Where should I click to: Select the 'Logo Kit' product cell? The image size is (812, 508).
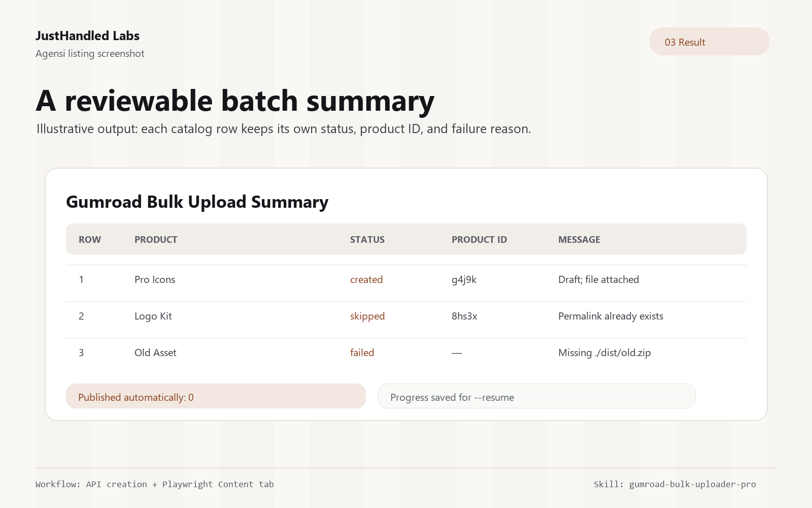(153, 316)
